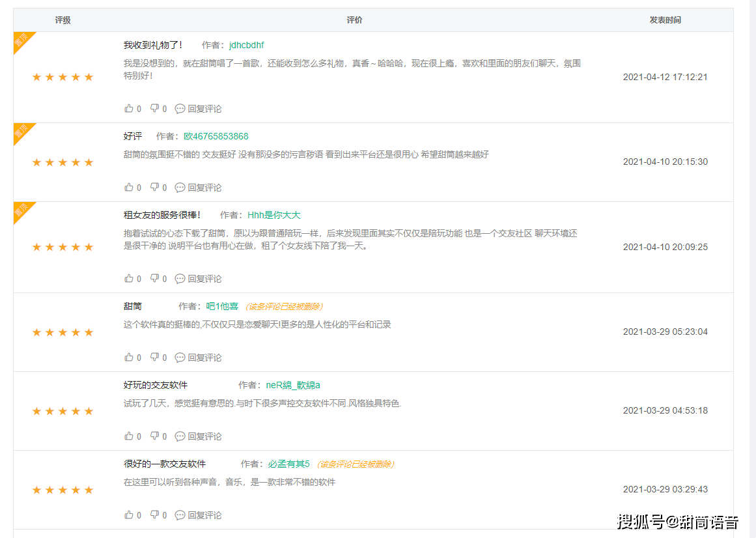
Task: Click the 评价 column header
Action: (354, 20)
